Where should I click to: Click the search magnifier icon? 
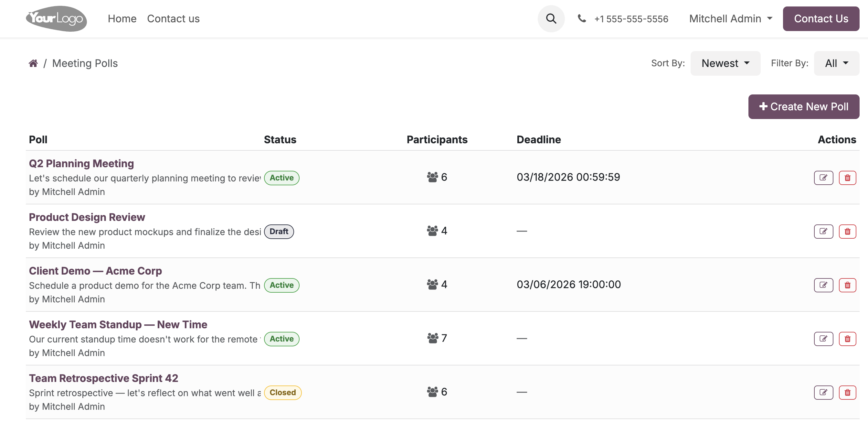[x=551, y=18]
